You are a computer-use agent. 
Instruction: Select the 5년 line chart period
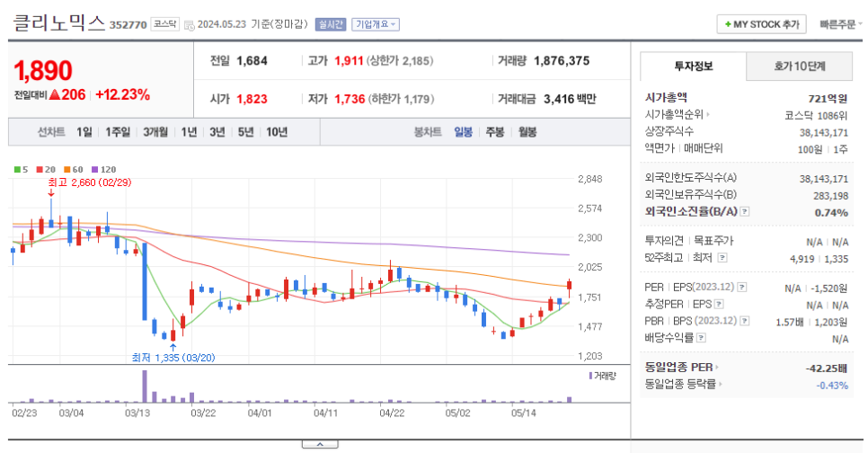pos(245,132)
